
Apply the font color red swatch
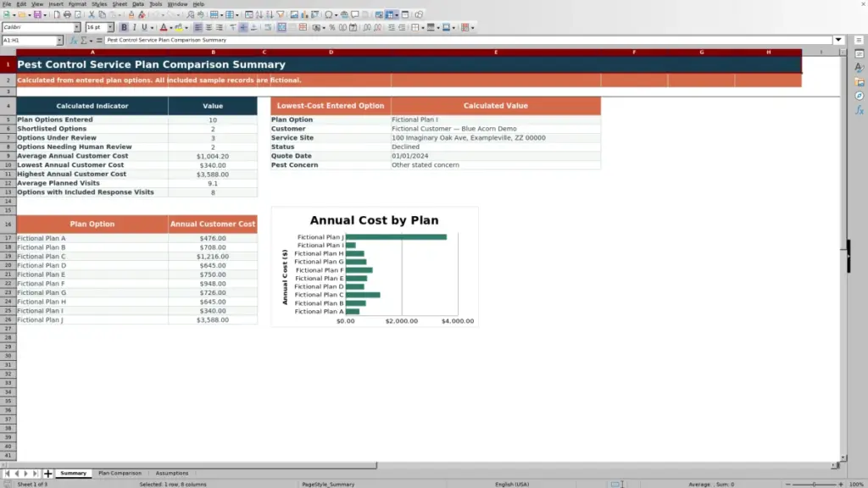(x=164, y=28)
